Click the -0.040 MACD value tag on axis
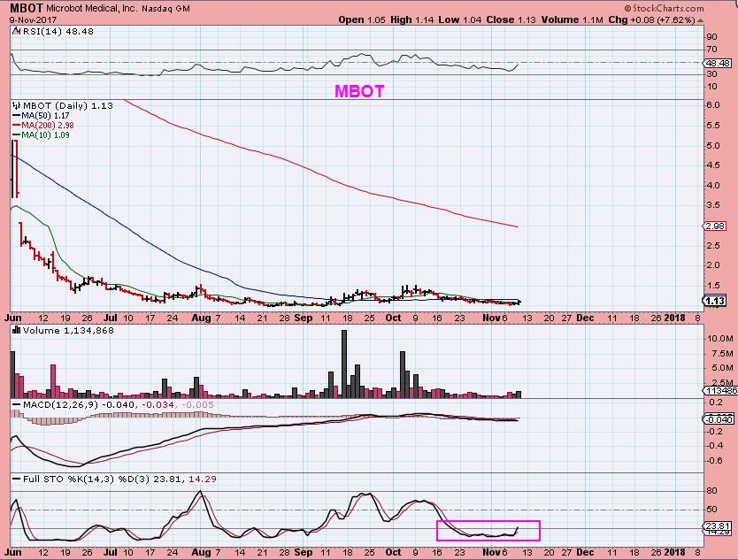This screenshot has width=738, height=560. pos(719,419)
